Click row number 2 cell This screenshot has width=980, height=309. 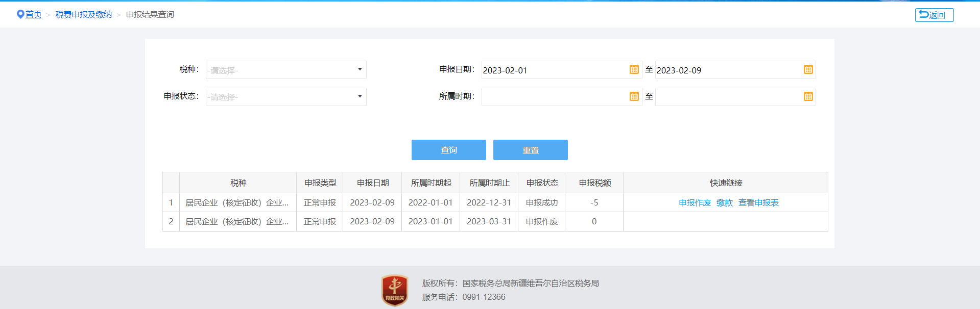point(171,222)
